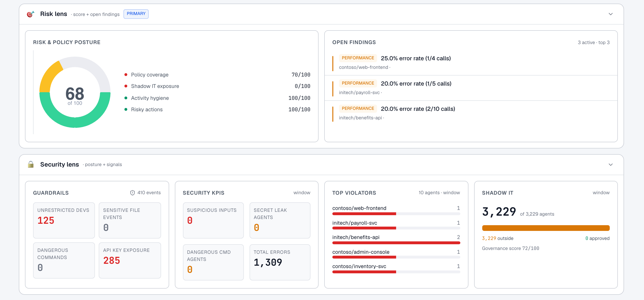Click the 410 events label in Guardrails

(x=149, y=193)
